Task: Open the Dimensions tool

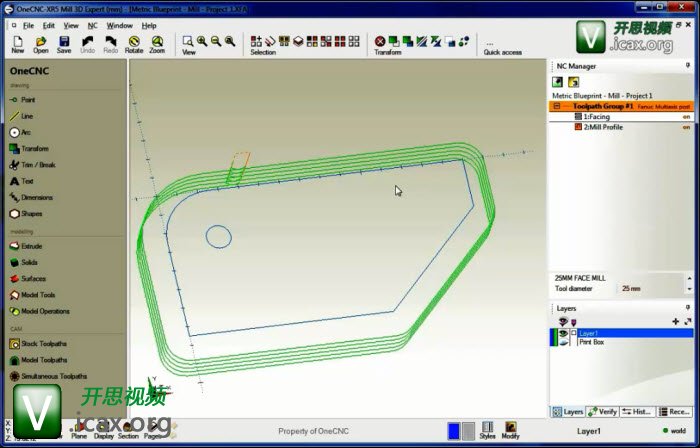Action: point(31,197)
